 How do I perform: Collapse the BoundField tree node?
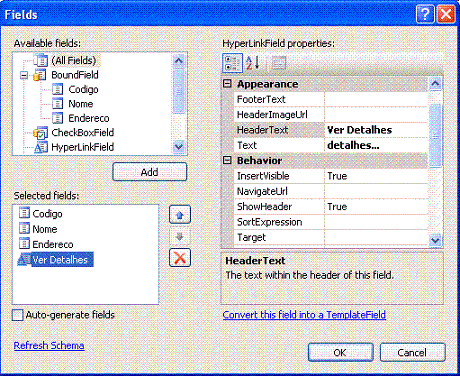(24, 75)
